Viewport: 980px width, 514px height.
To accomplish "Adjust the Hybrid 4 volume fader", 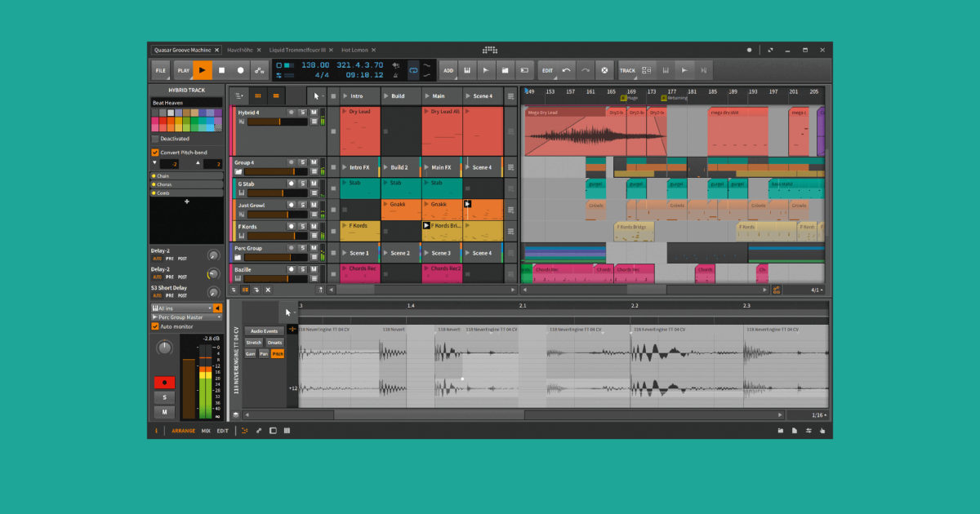I will (x=277, y=122).
